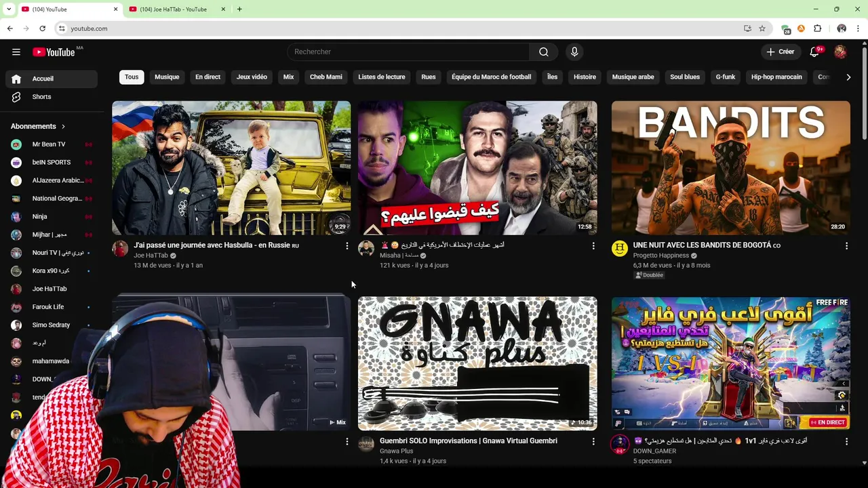Open Joe HaTTab channel name link under video
Image resolution: width=868 pixels, height=488 pixels.
[151, 256]
